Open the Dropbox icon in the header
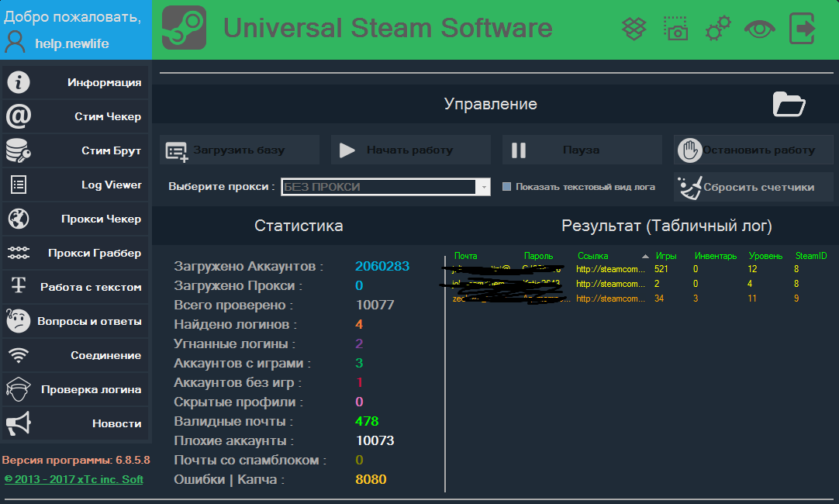 click(634, 29)
